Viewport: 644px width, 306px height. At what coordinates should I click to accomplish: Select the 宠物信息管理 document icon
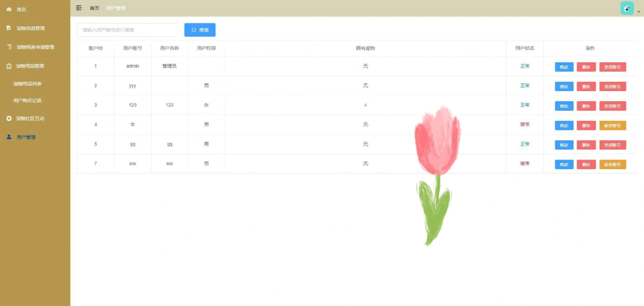point(9,28)
